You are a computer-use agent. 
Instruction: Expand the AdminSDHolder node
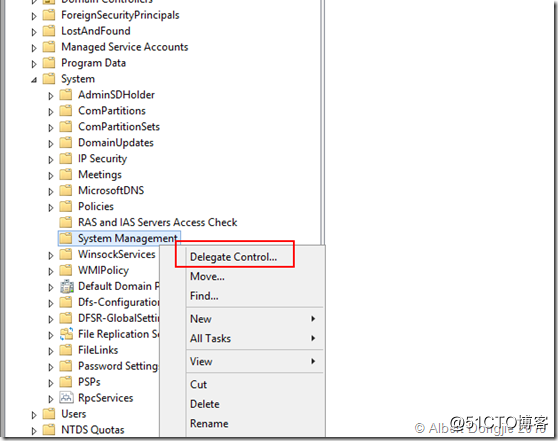point(51,96)
